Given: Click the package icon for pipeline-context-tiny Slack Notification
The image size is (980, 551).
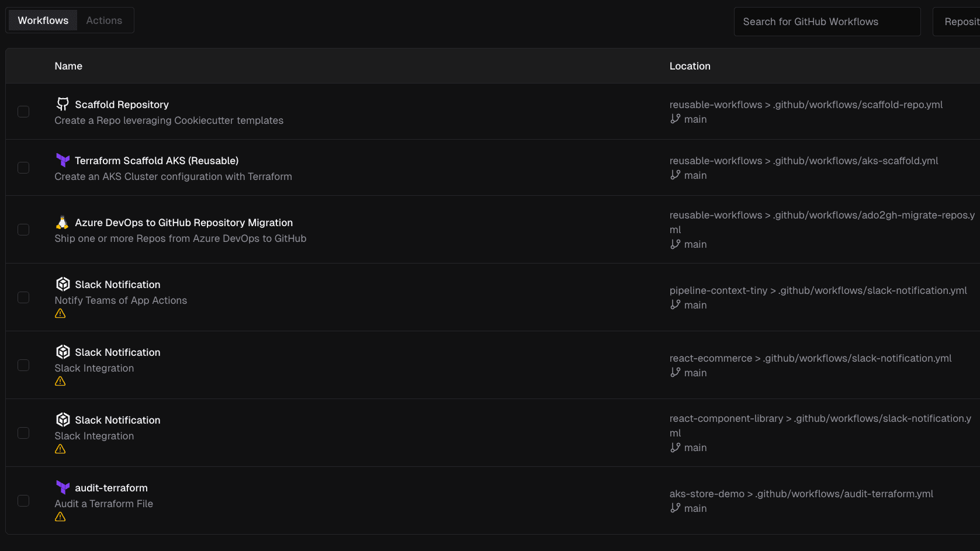Looking at the screenshot, I should pos(63,284).
